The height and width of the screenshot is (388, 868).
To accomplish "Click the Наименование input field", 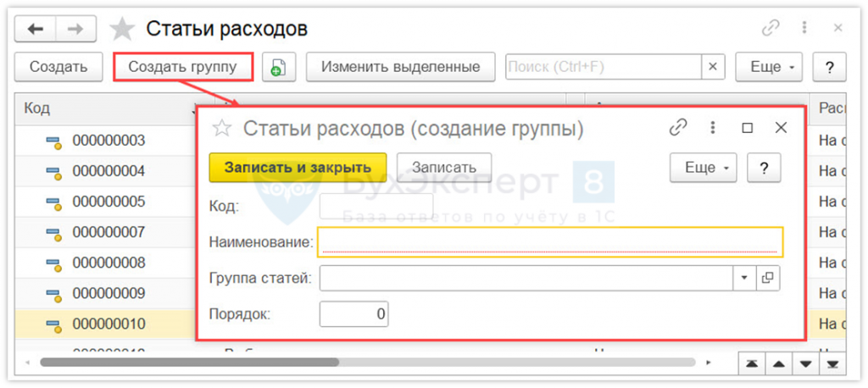I will click(550, 242).
